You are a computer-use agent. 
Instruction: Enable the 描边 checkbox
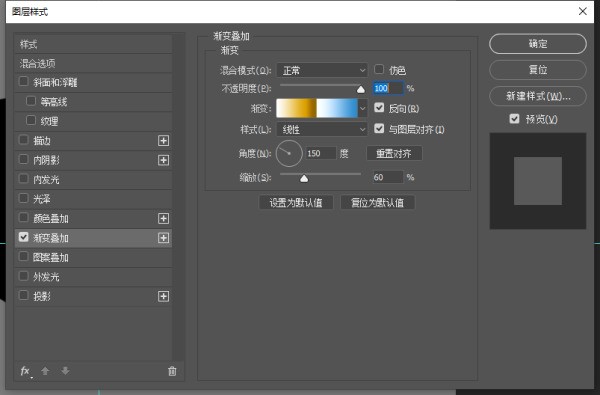pyautogui.click(x=23, y=140)
